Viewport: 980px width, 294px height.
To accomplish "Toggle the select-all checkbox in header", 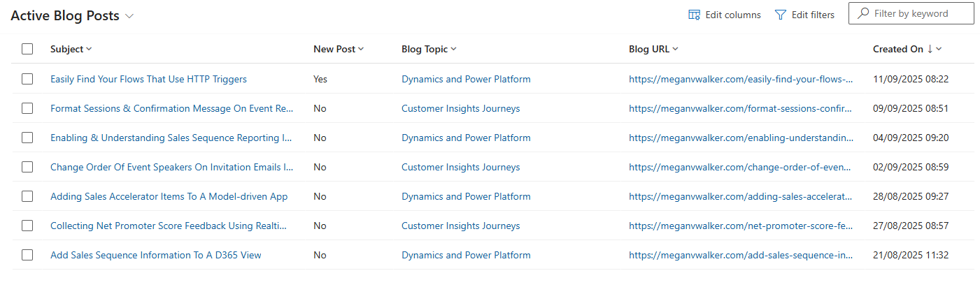I will point(27,49).
